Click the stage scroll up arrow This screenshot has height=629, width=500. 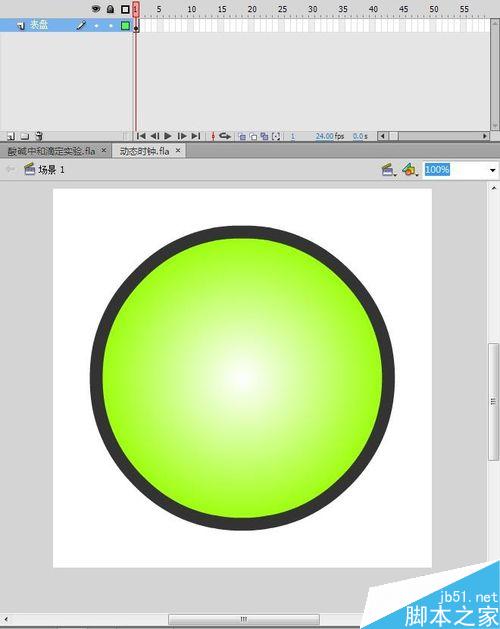pyautogui.click(x=493, y=188)
